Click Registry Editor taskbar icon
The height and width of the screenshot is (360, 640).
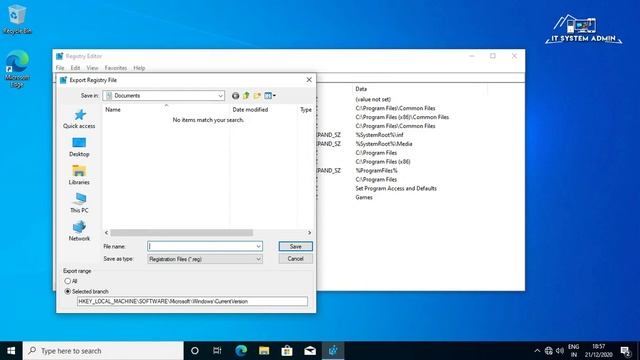[x=333, y=351]
